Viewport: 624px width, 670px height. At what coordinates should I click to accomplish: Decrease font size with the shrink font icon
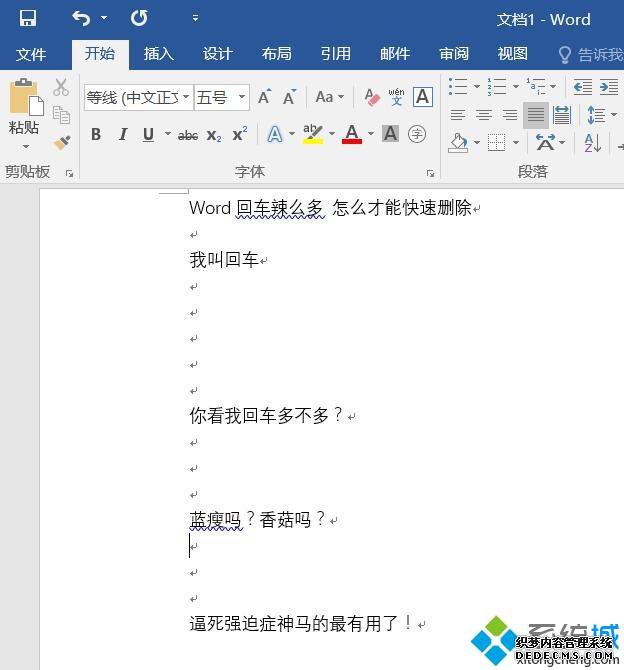pyautogui.click(x=290, y=97)
